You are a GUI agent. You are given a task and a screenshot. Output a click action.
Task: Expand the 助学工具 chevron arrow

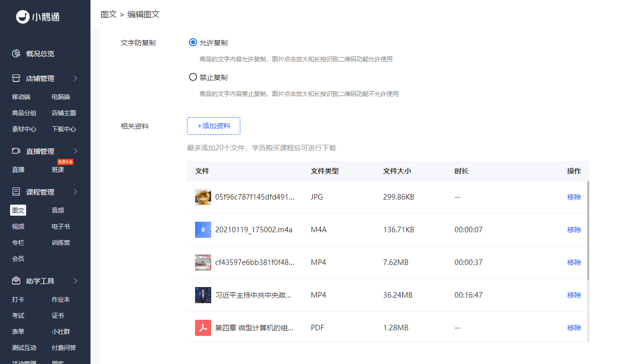(x=75, y=281)
